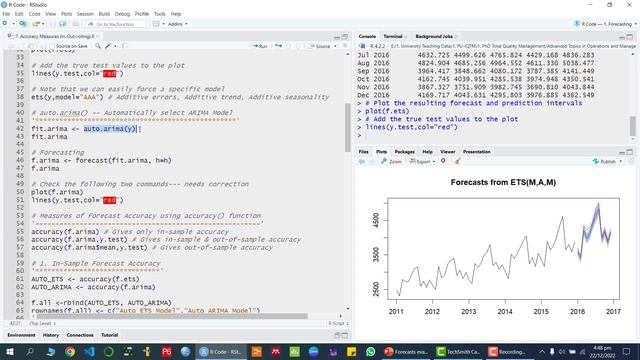Screen dimensions: 640x360
Task: Open the R Script file type selector
Action: (x=339, y=323)
